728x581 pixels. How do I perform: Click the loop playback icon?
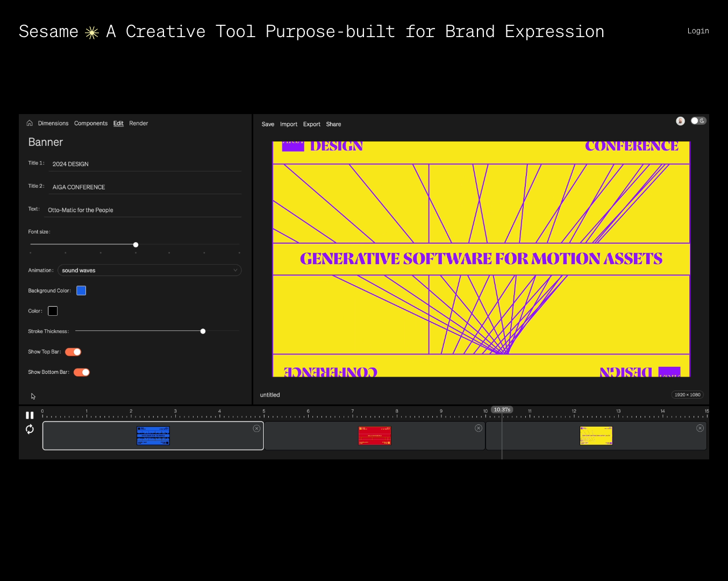point(30,429)
